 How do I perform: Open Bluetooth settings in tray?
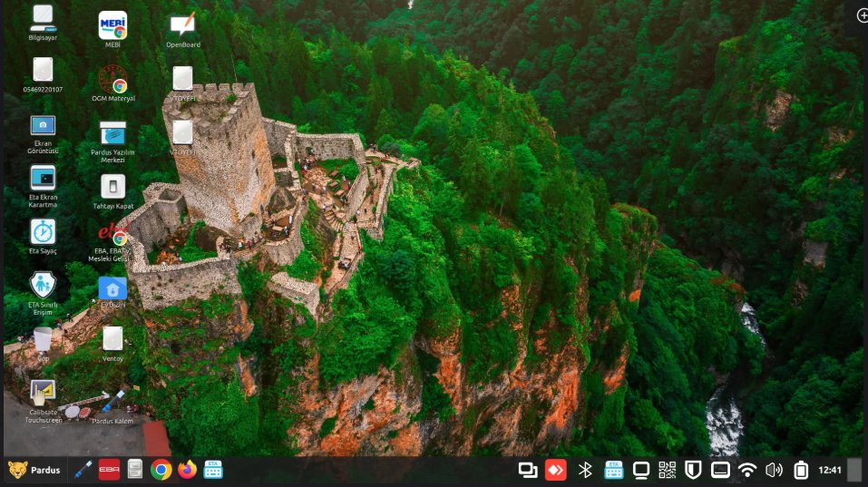click(585, 471)
